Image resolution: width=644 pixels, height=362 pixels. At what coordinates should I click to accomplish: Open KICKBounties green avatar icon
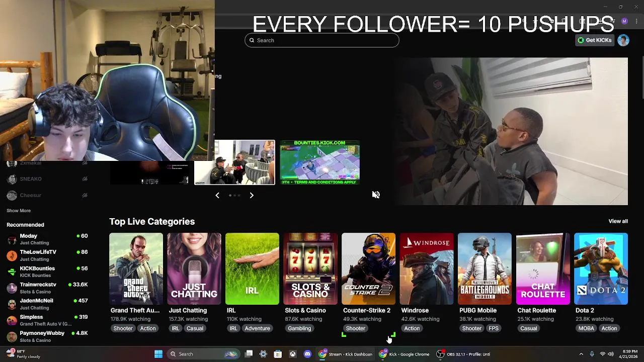coord(12,272)
